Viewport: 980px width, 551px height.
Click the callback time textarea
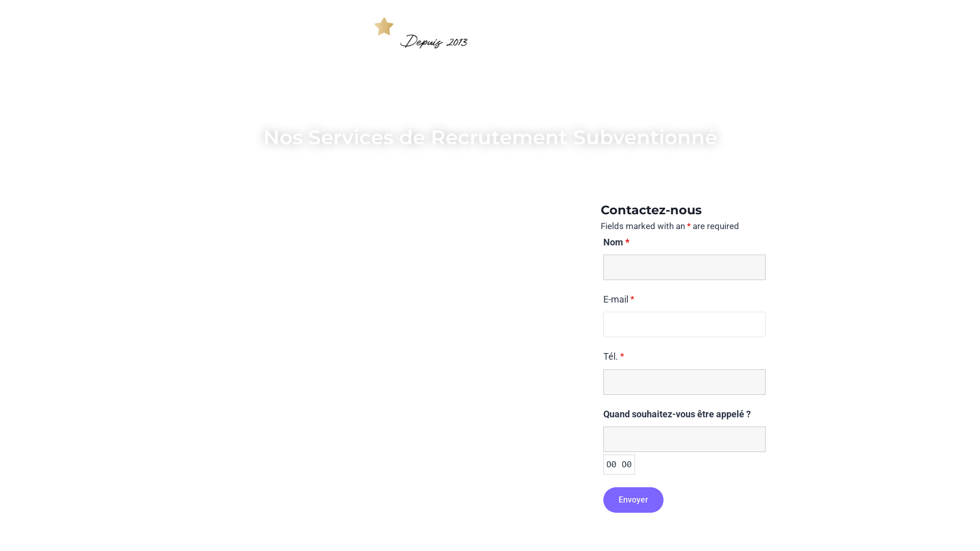[x=684, y=439]
